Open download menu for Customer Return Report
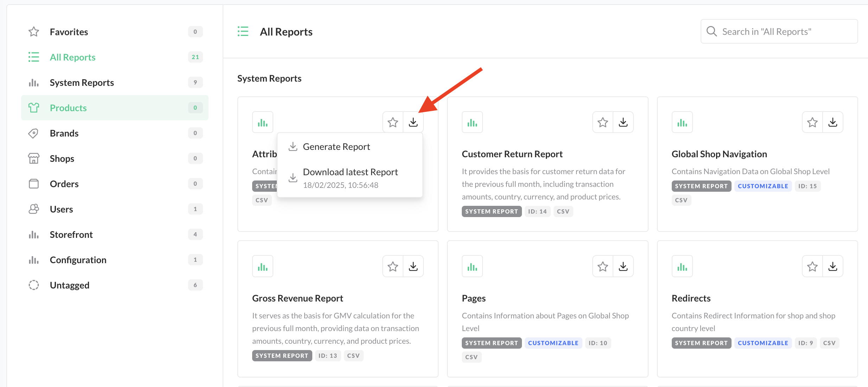Image resolution: width=868 pixels, height=387 pixels. click(623, 122)
